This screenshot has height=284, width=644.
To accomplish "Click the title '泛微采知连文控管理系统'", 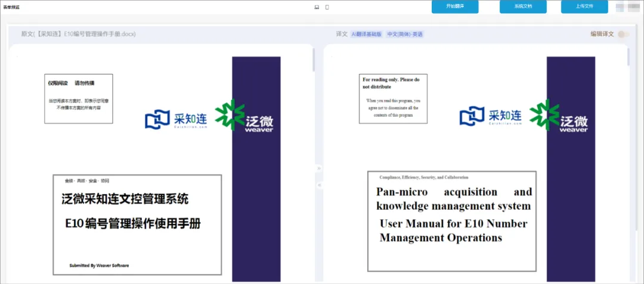I will (x=125, y=199).
